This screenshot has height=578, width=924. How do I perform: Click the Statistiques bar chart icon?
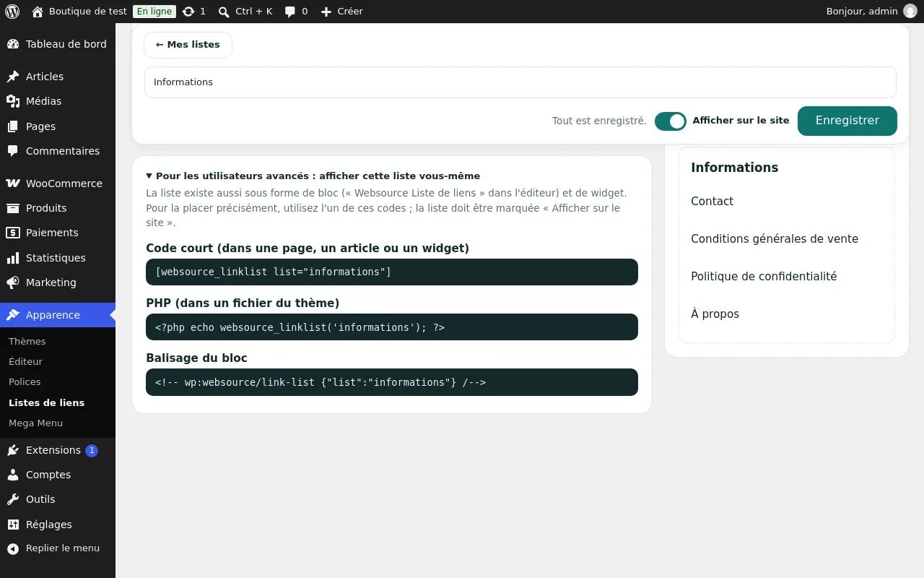point(13,258)
